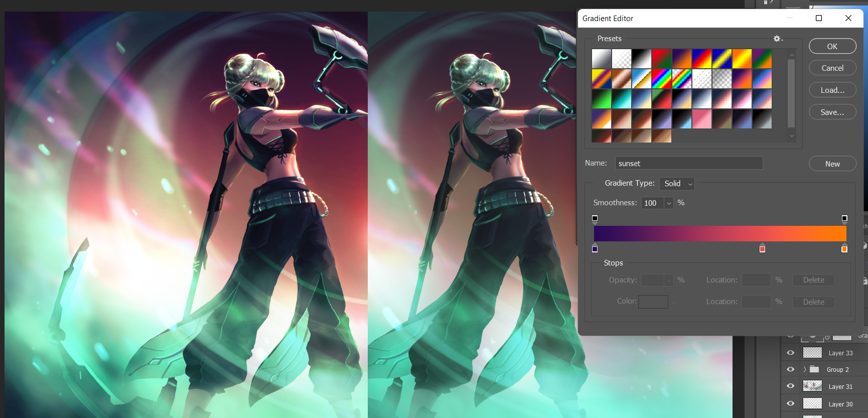The image size is (868, 418).
Task: Select the orange color stop at right end
Action: tap(844, 248)
